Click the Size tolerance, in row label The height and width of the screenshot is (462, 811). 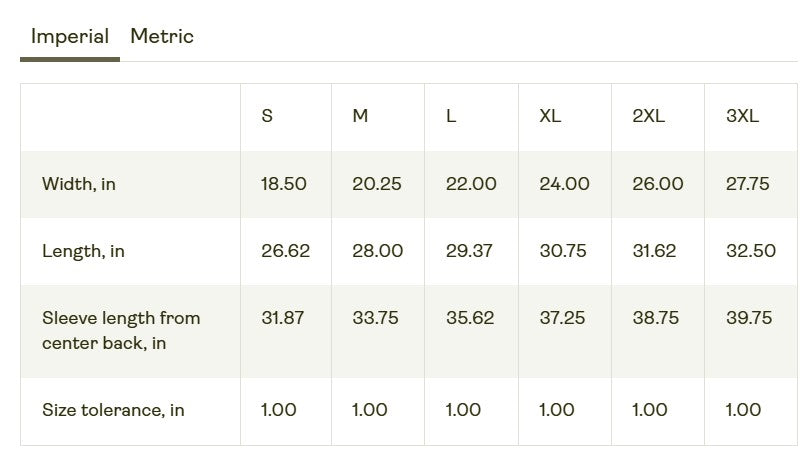[113, 410]
